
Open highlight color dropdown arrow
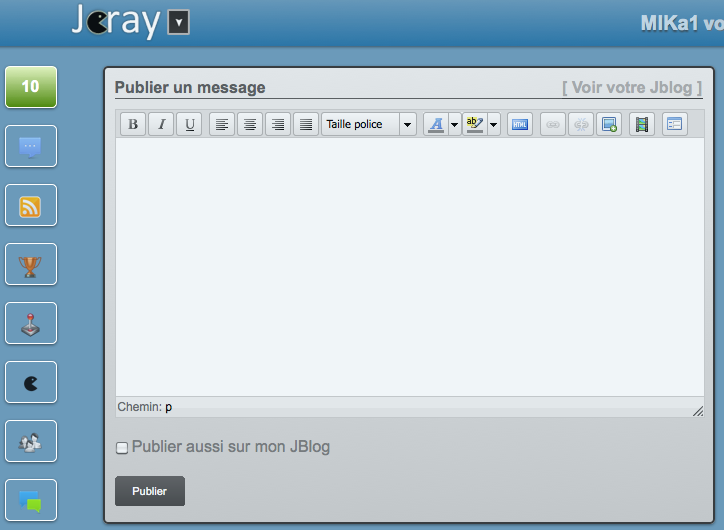[494, 124]
